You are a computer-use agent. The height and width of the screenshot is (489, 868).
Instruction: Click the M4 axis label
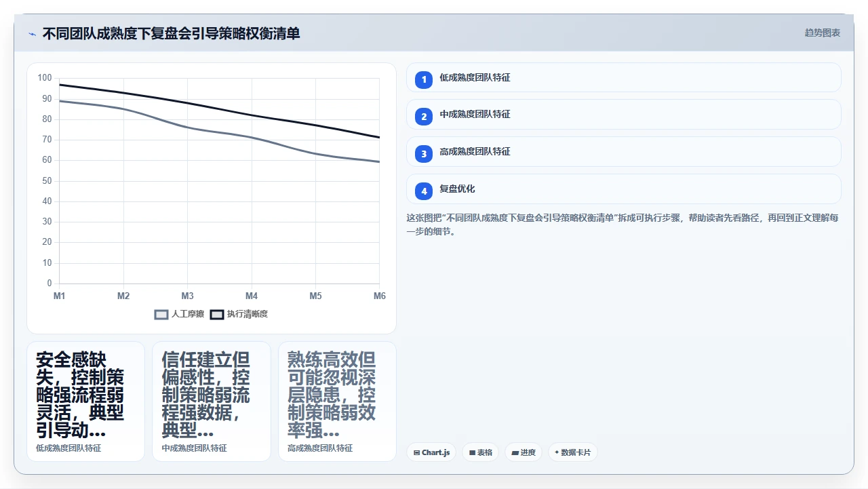tap(252, 296)
